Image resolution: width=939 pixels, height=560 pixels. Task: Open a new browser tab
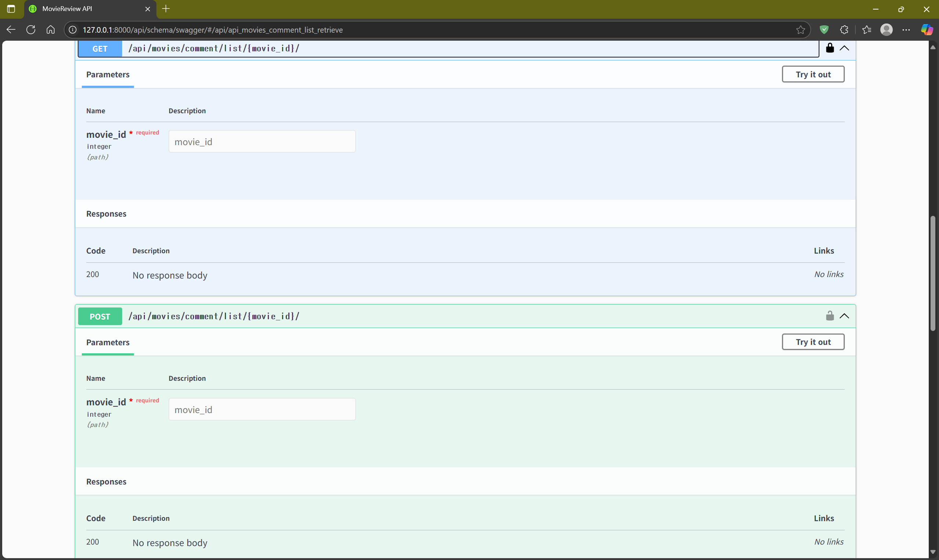pos(166,9)
